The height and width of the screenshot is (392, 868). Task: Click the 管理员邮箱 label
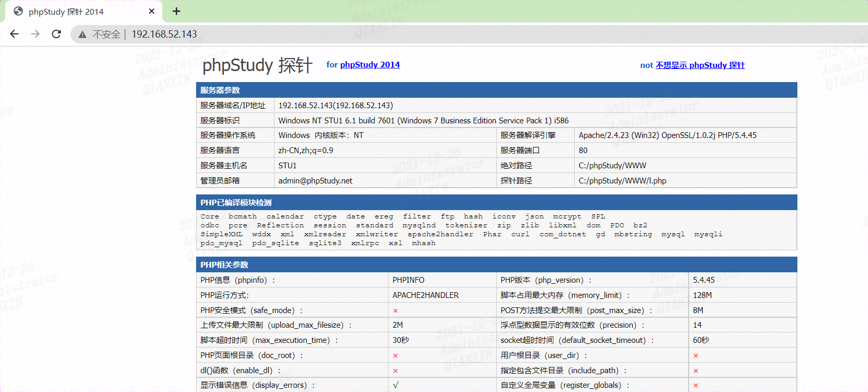click(x=220, y=181)
